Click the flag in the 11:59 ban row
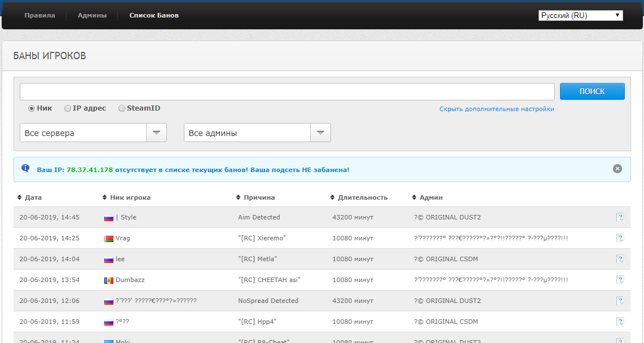644x343 pixels. pos(109,323)
